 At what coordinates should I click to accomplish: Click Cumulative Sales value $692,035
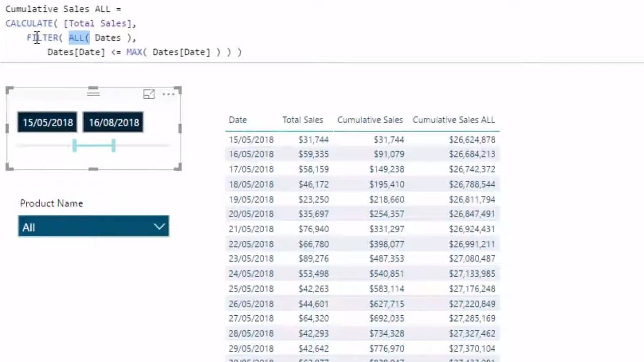(x=386, y=318)
